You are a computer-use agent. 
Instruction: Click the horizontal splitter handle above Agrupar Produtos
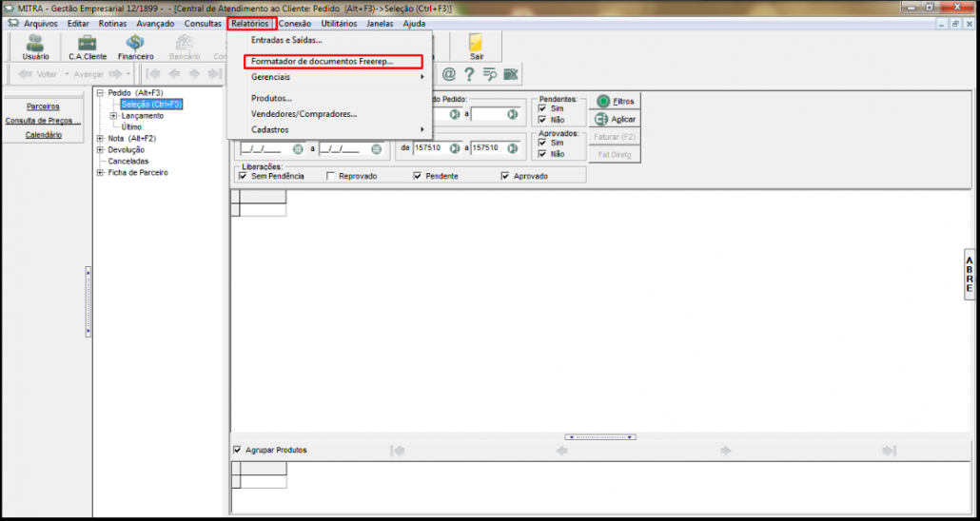pos(599,436)
